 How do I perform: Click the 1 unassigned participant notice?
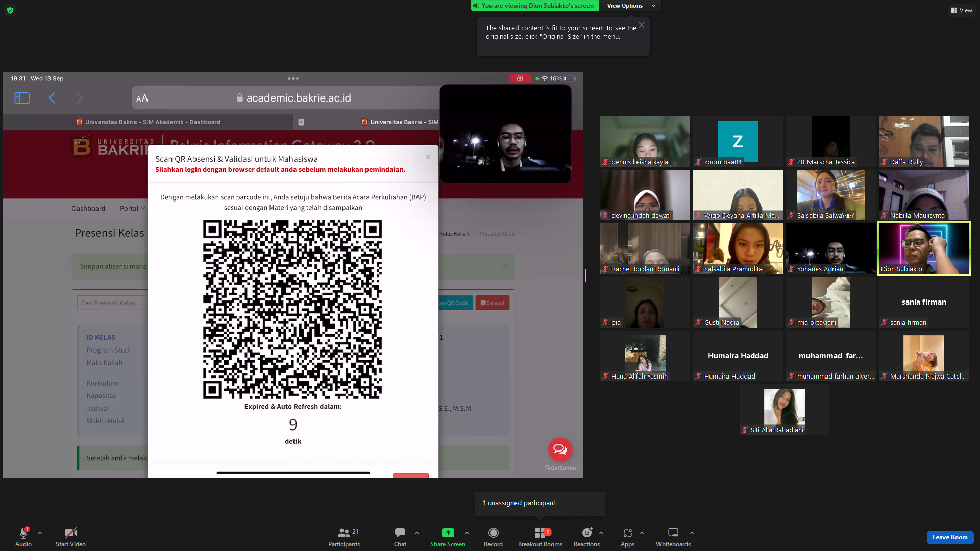(x=540, y=504)
